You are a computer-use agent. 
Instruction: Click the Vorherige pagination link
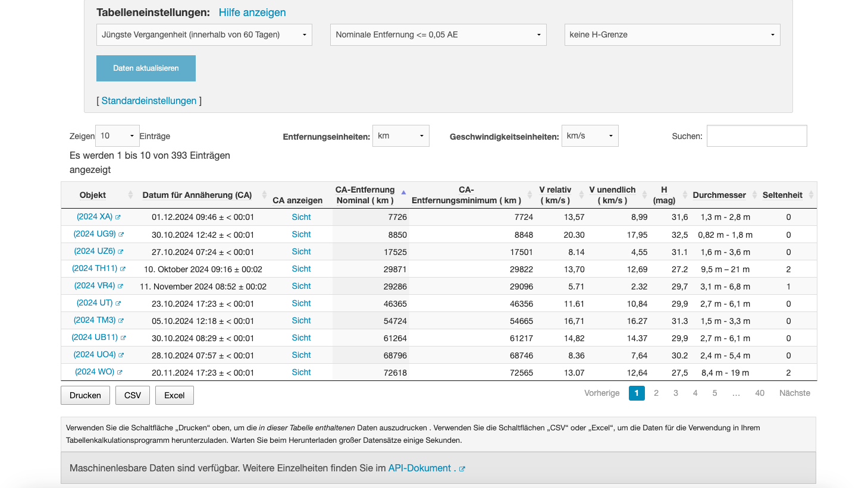(x=602, y=393)
